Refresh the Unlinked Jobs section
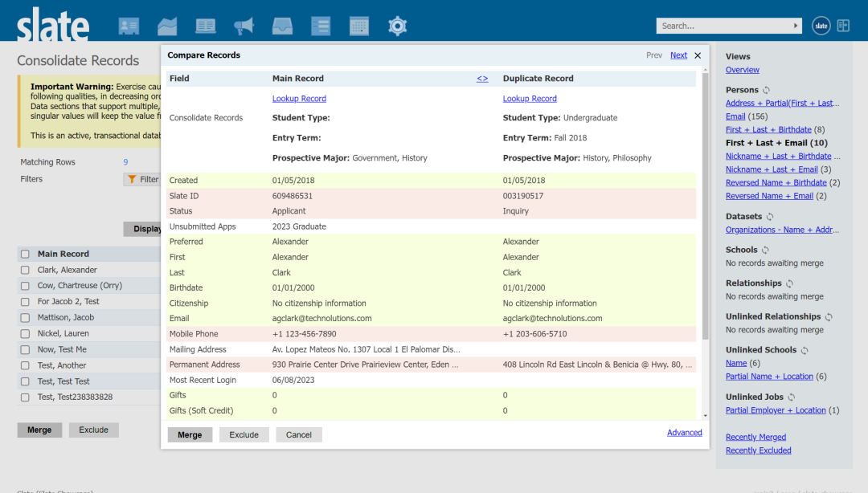The height and width of the screenshot is (493, 868). click(792, 397)
